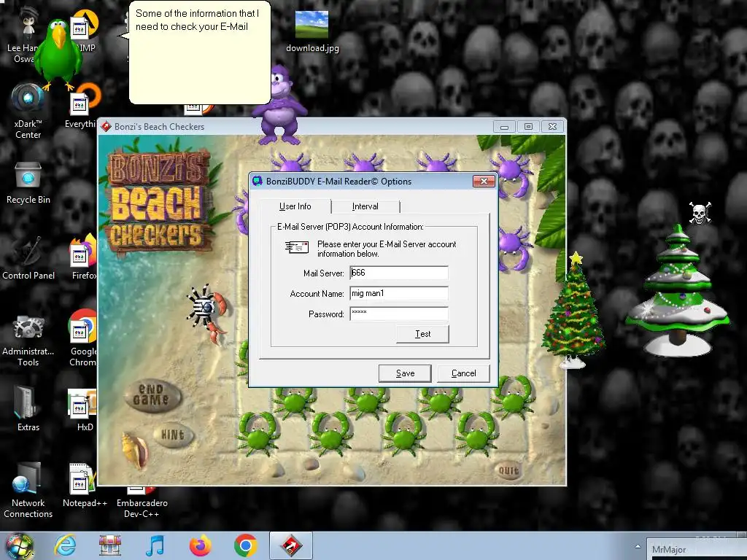Open the music note taskbar icon
The height and width of the screenshot is (560, 747).
tap(155, 545)
